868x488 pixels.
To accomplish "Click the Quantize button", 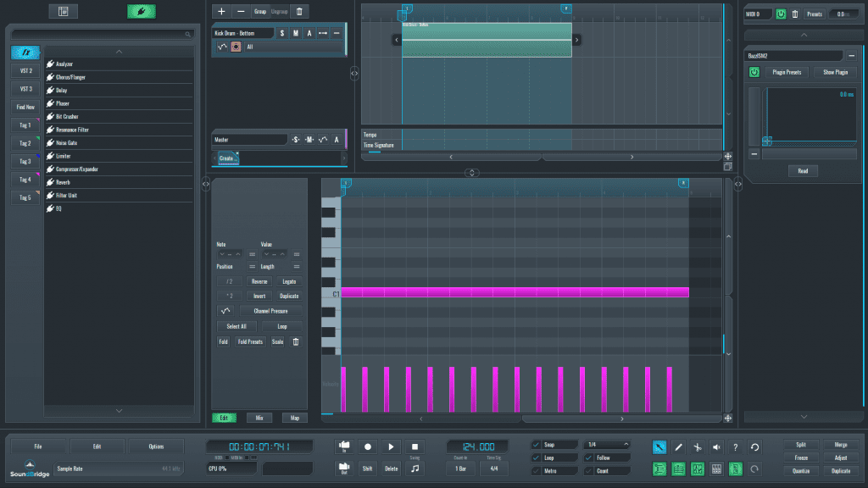I will tap(801, 470).
